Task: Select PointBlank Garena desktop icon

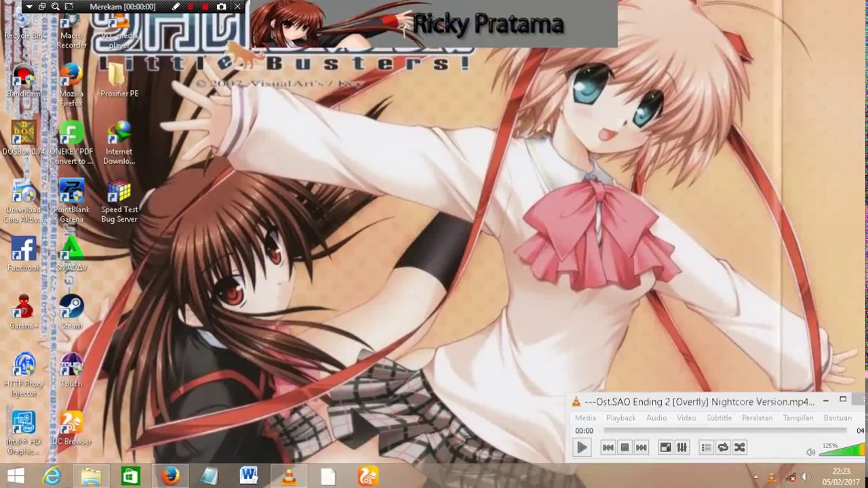Action: [71, 201]
